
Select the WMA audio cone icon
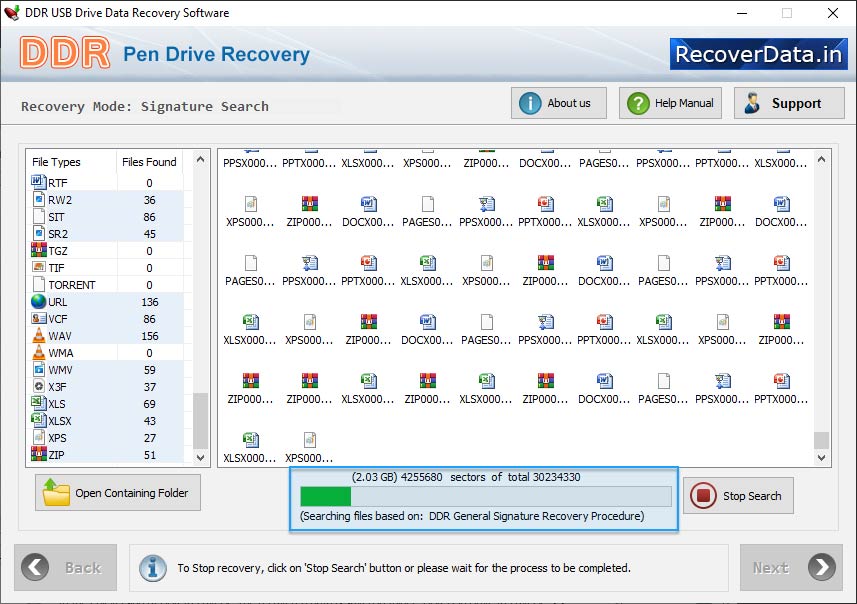tap(38, 352)
